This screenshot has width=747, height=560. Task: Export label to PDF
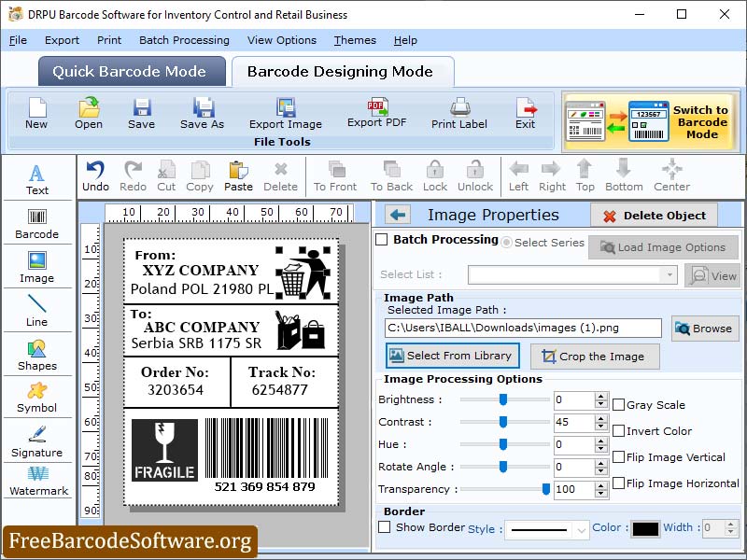377,113
